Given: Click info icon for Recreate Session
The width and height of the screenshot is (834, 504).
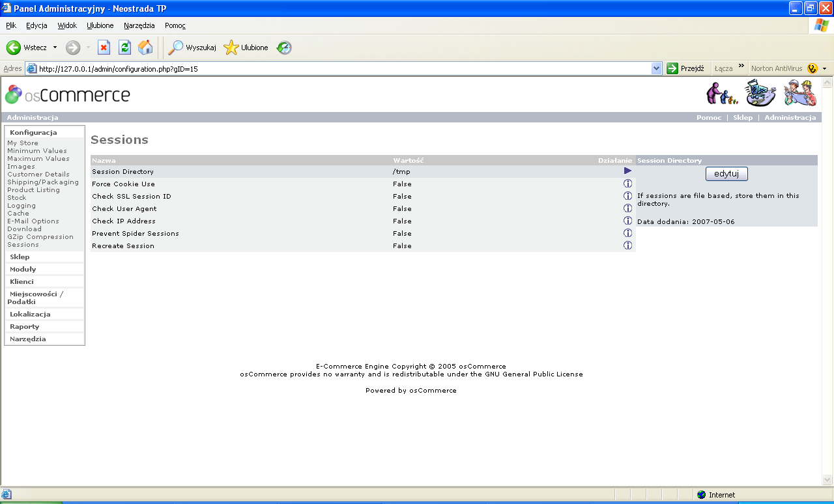Looking at the screenshot, I should click(x=628, y=245).
